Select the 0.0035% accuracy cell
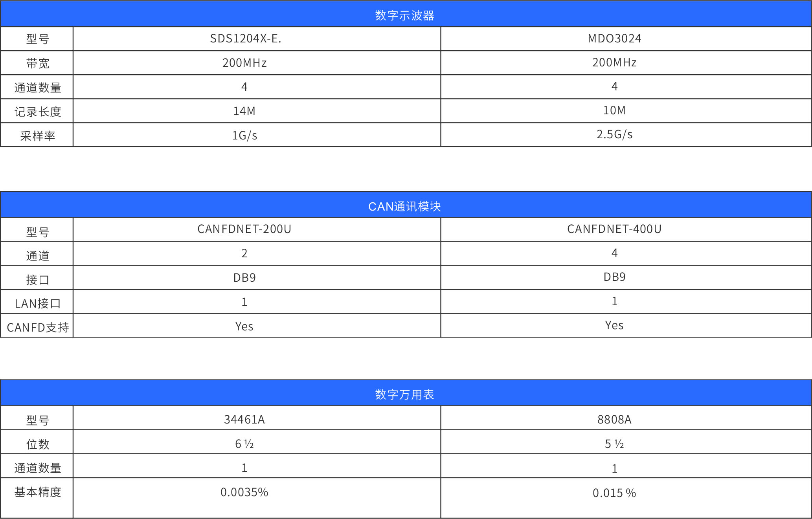Viewport: 812px width, 519px height. point(244,492)
